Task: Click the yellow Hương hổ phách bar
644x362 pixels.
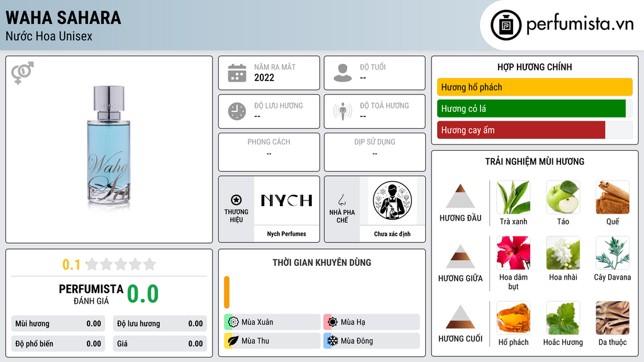Action: coord(535,87)
